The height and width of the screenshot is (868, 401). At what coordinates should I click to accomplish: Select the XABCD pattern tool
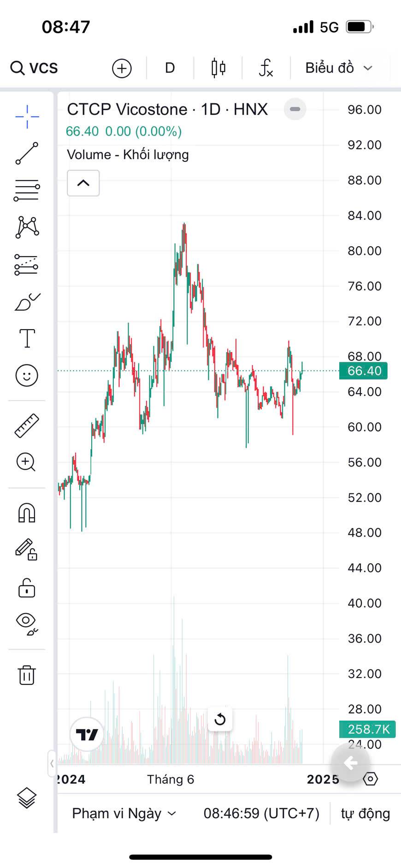click(x=27, y=227)
